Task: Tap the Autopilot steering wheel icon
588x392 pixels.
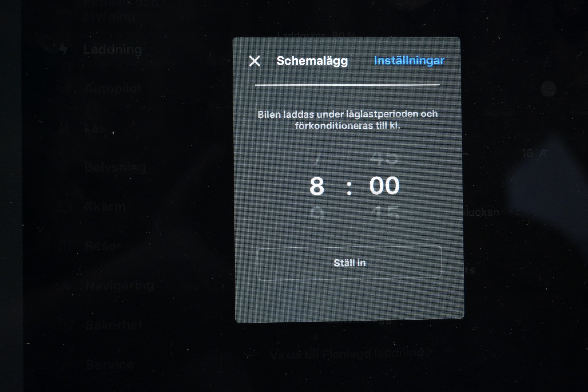Action: (x=64, y=88)
